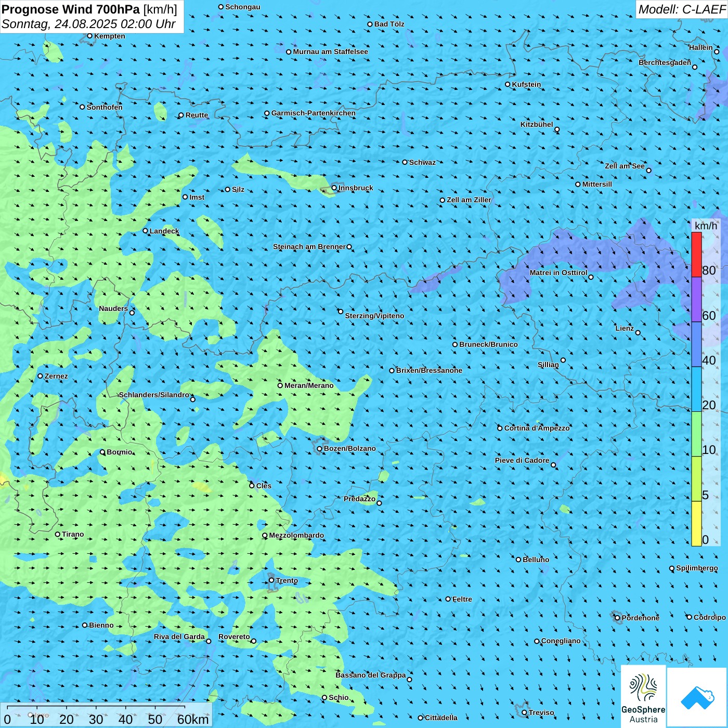The image size is (728, 728).
Task: Click the 'Landeck' label
Action: pyautogui.click(x=164, y=231)
